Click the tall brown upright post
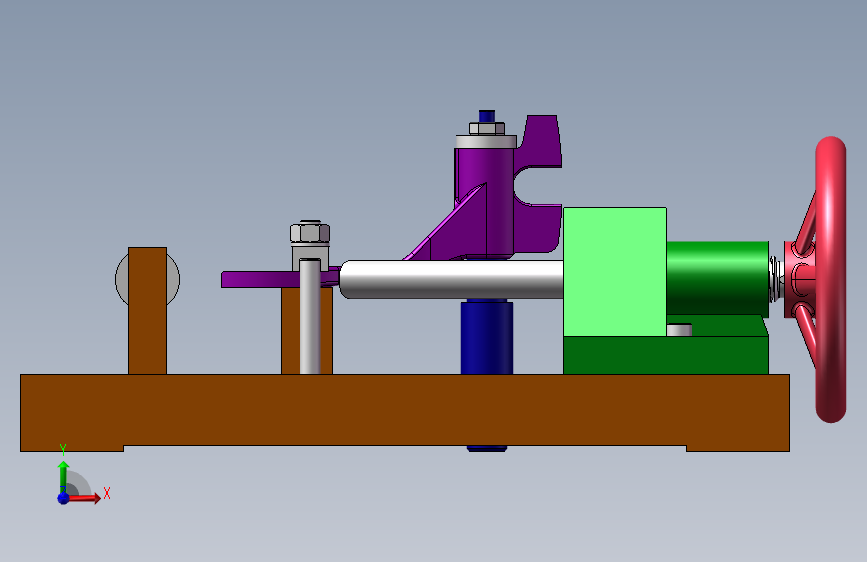The width and height of the screenshot is (867, 562). (147, 311)
